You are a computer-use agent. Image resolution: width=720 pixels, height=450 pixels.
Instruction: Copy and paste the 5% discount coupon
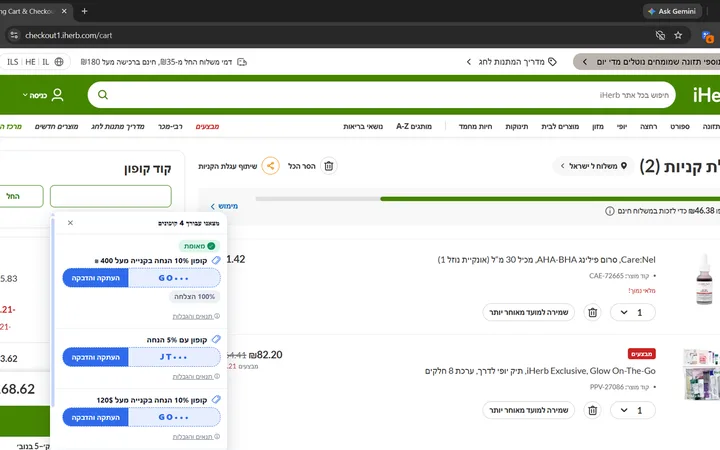tap(96, 357)
